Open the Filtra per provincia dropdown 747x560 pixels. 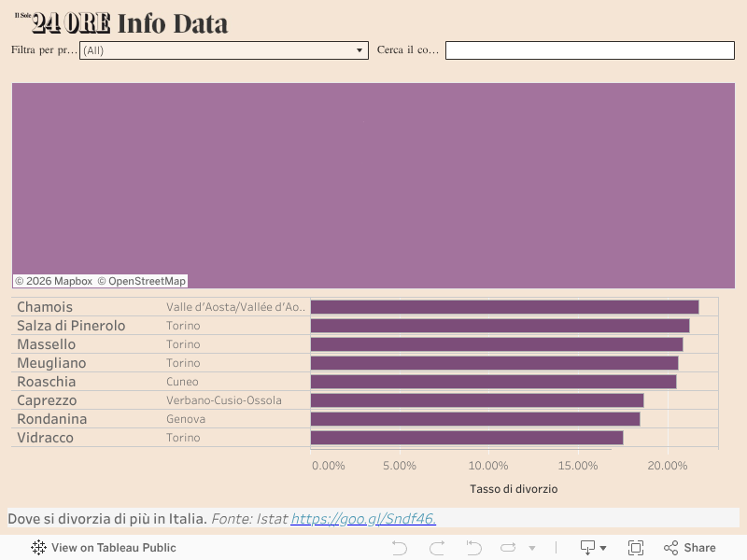click(224, 50)
